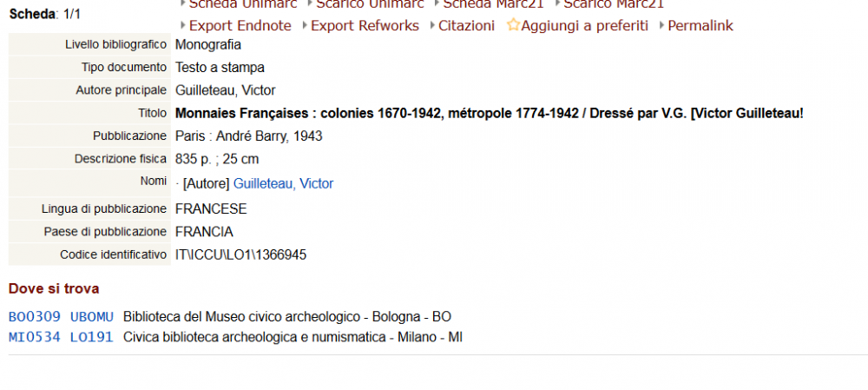The width and height of the screenshot is (868, 390).
Task: Click the arrow bullet before Export Refworks
Action: click(304, 25)
